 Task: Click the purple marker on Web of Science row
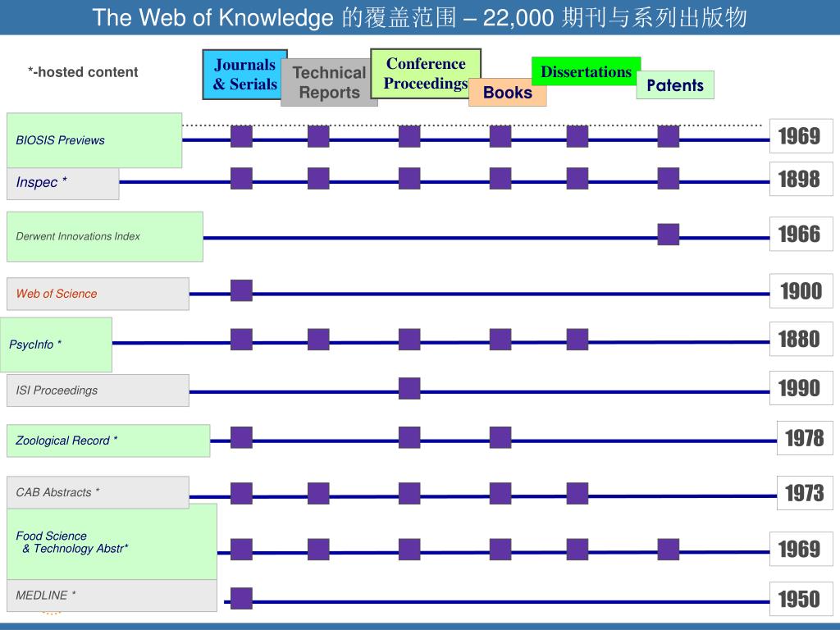click(242, 290)
